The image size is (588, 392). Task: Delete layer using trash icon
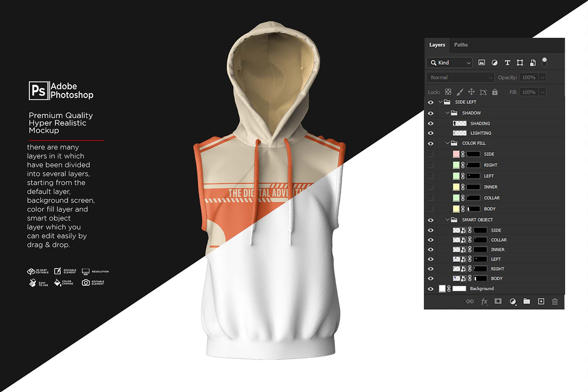pyautogui.click(x=555, y=301)
